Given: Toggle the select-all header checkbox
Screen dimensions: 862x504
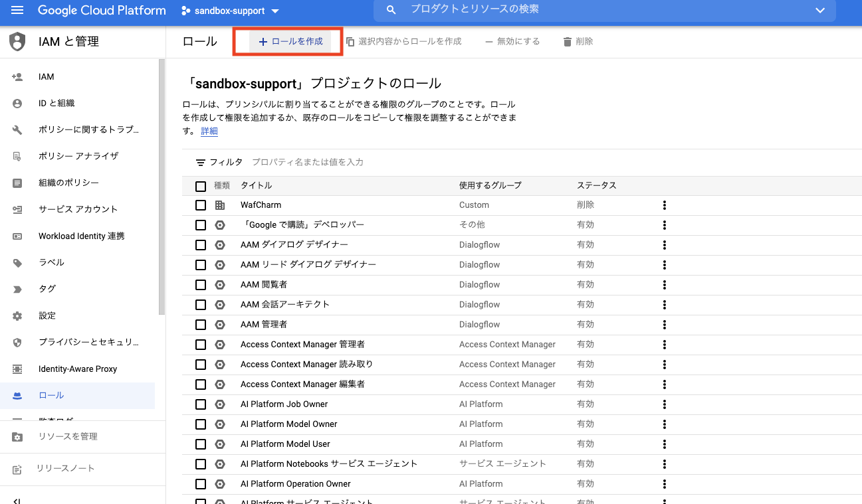Looking at the screenshot, I should (201, 186).
